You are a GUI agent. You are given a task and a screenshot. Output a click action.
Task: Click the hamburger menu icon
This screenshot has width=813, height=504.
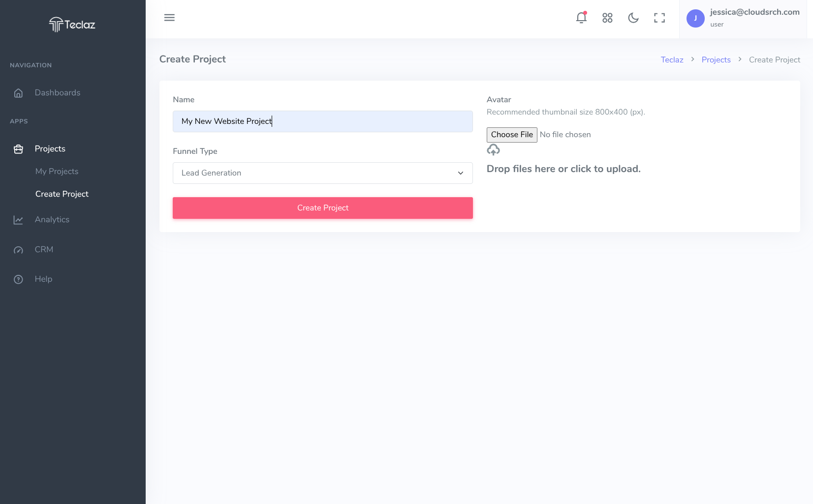(x=169, y=18)
